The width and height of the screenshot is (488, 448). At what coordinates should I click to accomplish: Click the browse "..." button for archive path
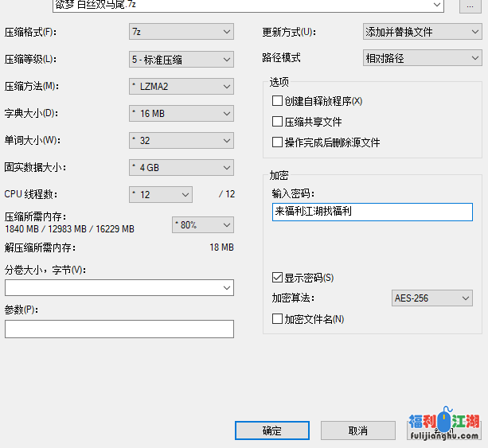pos(471,6)
